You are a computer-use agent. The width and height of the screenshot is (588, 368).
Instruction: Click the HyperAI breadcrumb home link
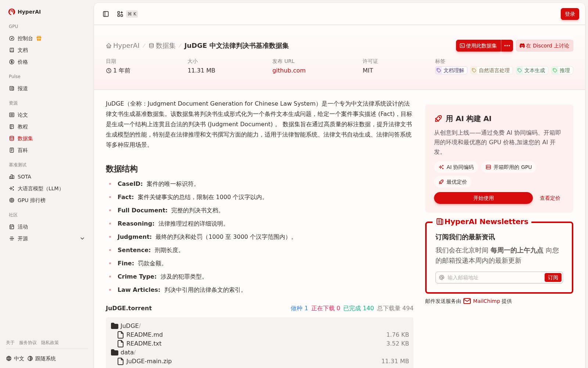[123, 46]
